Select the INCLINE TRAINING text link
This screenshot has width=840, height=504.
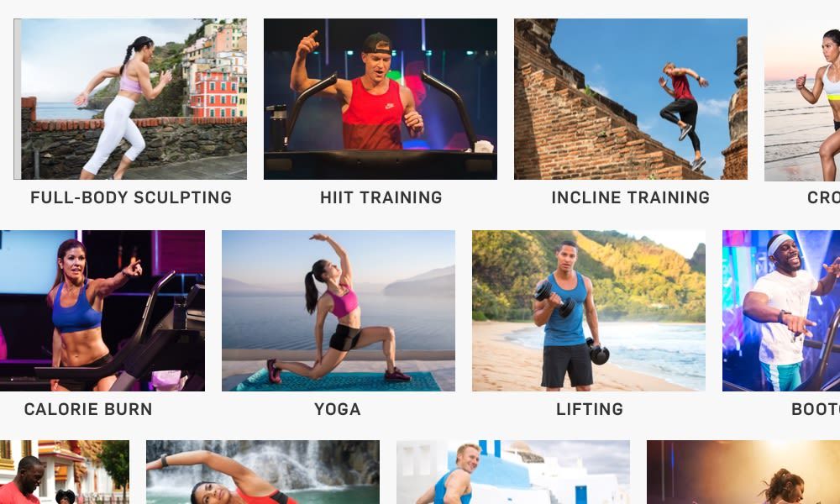[631, 197]
